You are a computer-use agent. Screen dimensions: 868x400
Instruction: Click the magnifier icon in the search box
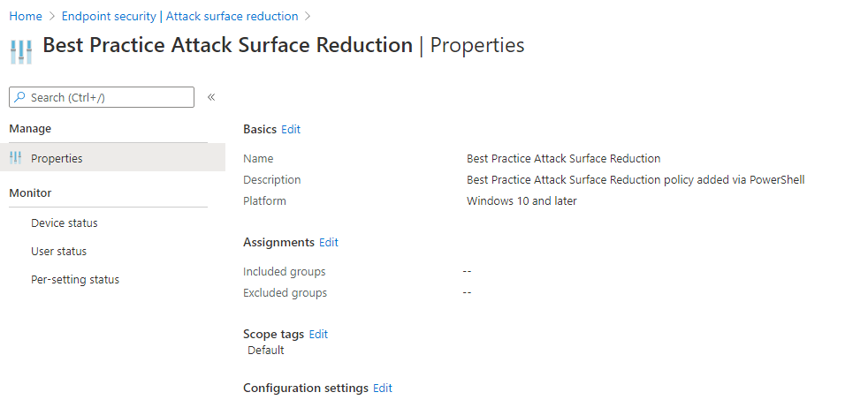(19, 97)
